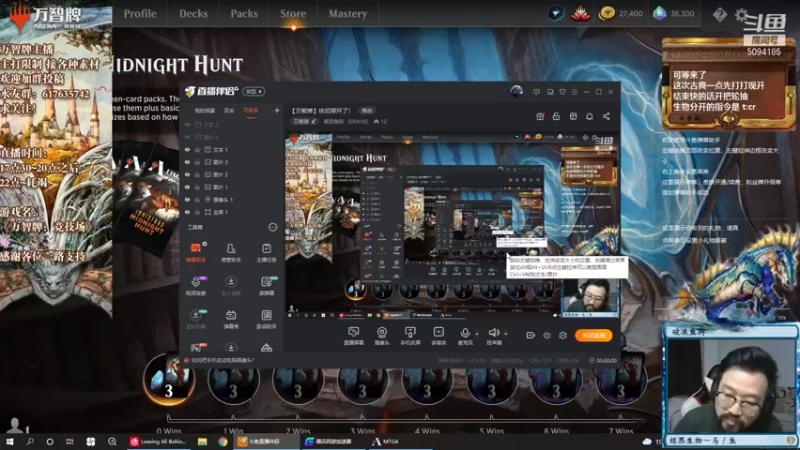Click the 扬声器 speaker icon
The width and height of the screenshot is (800, 450).
point(493,333)
